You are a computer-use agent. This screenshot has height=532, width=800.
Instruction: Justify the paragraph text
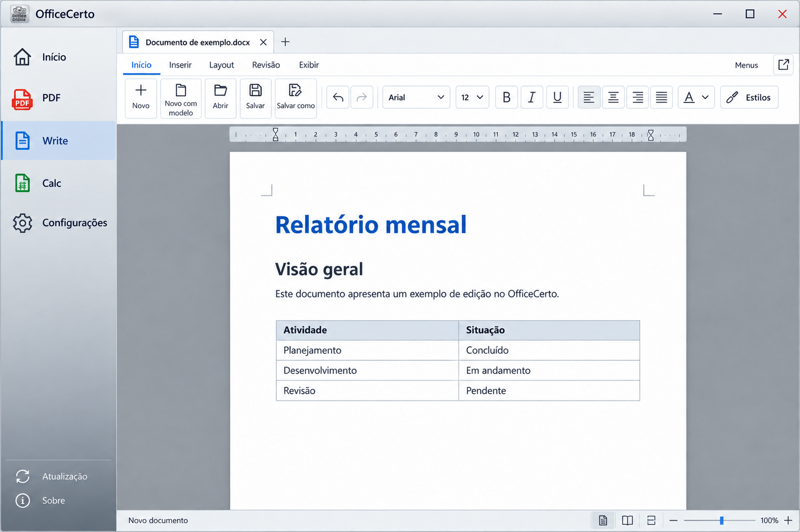pos(662,97)
